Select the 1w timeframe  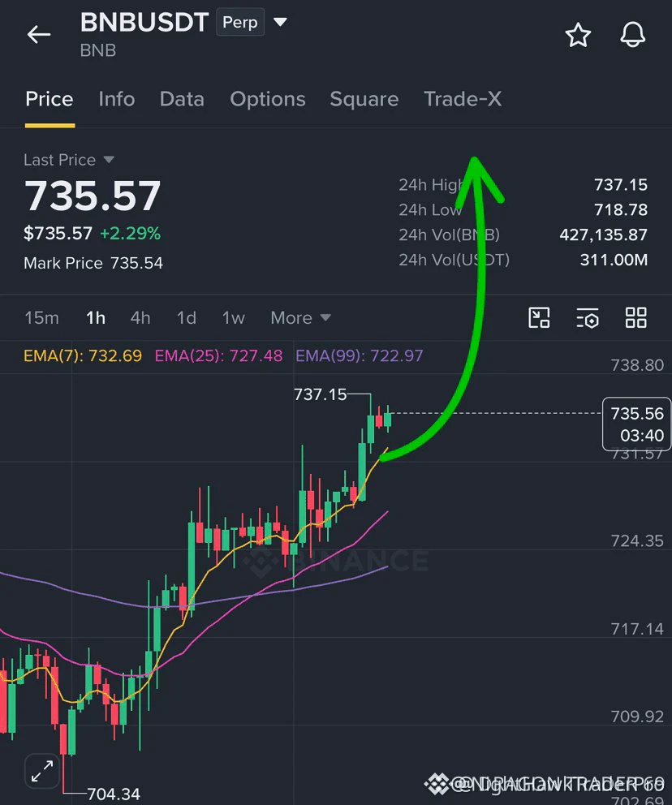pos(233,318)
